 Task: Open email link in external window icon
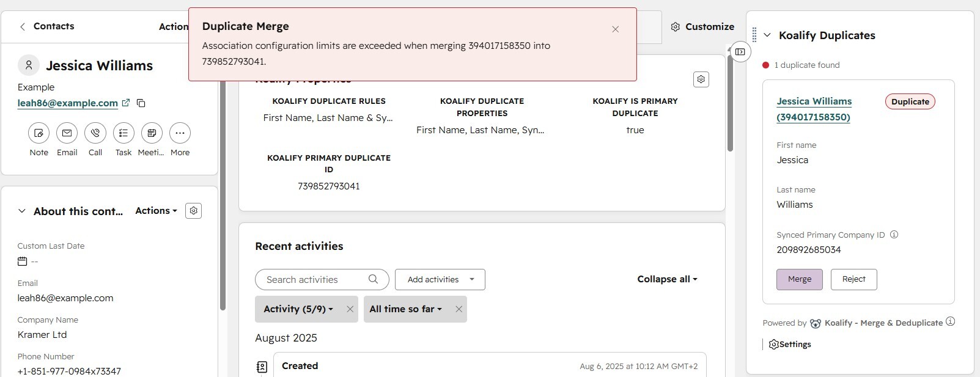(126, 103)
